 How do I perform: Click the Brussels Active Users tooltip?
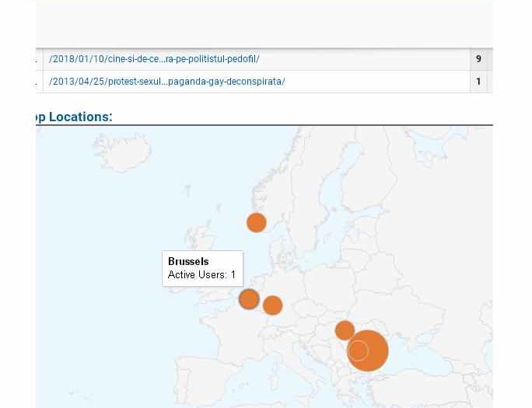click(202, 268)
